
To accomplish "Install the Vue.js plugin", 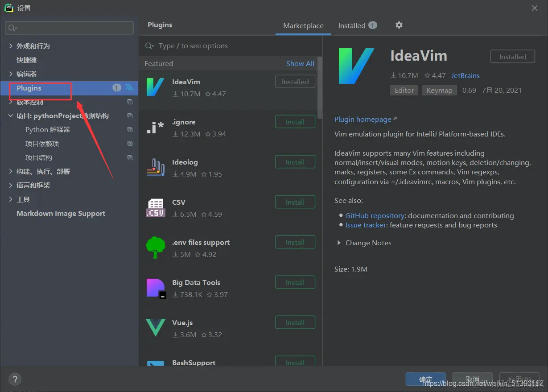I will point(295,322).
